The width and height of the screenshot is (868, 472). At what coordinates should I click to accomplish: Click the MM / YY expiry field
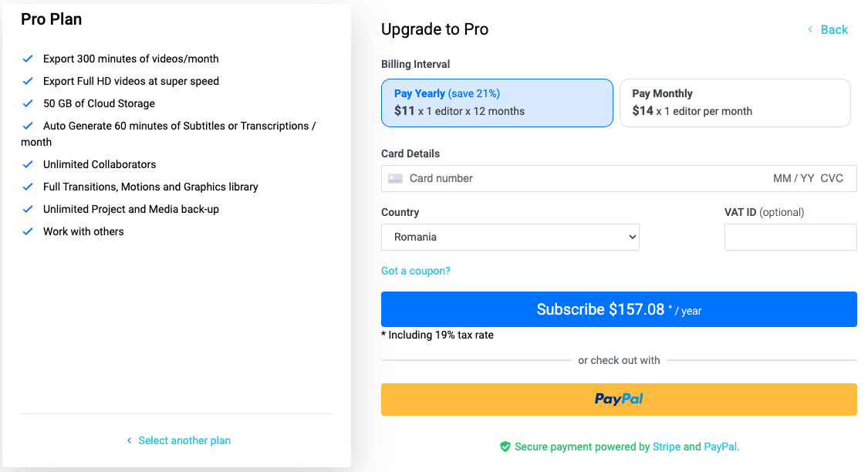793,178
